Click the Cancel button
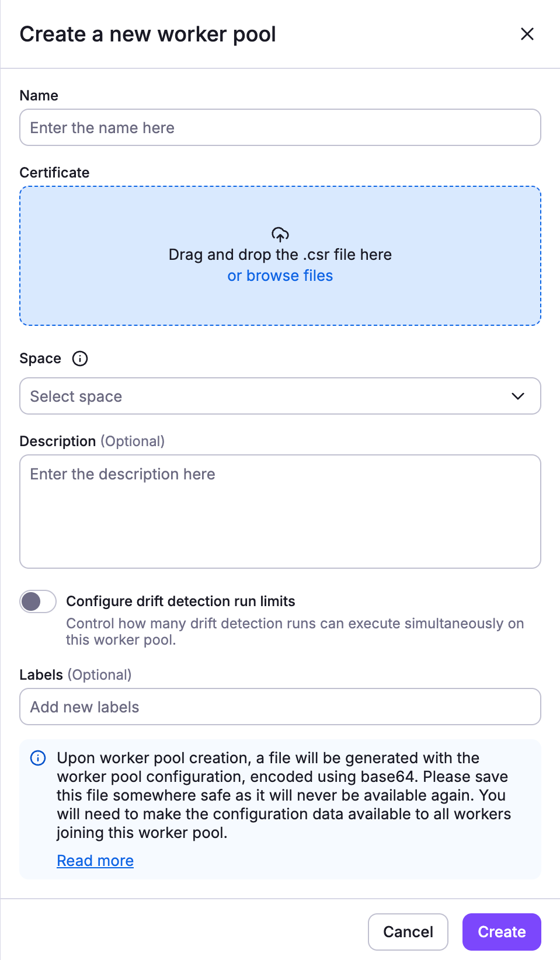 click(408, 932)
